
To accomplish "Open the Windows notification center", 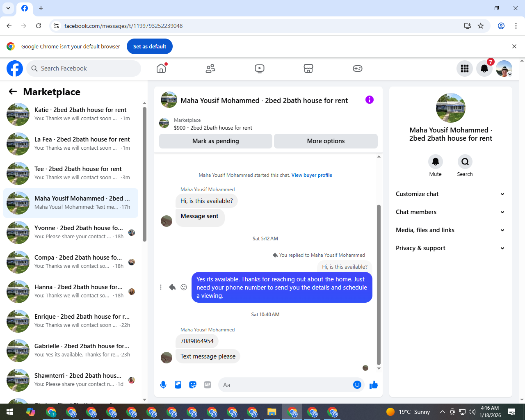I will (x=511, y=412).
